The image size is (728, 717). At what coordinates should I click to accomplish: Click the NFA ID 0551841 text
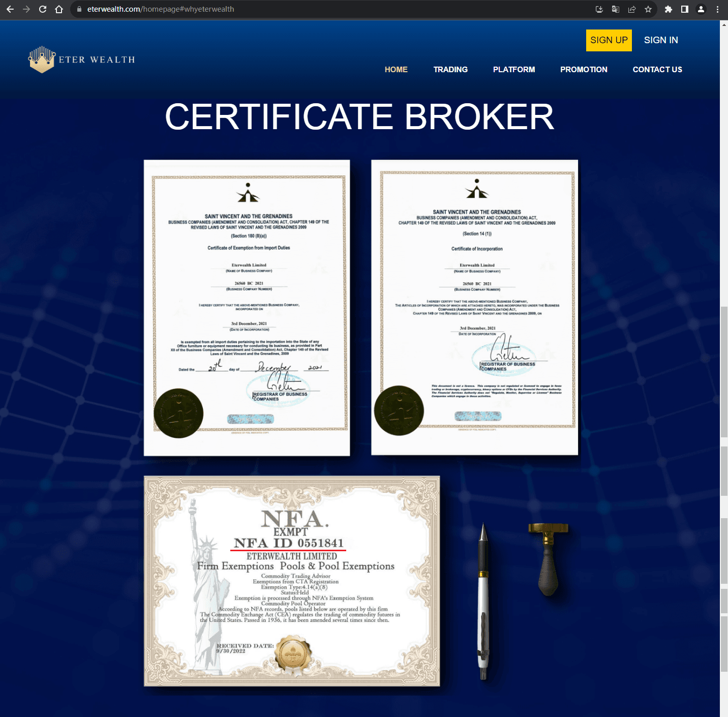pyautogui.click(x=289, y=543)
